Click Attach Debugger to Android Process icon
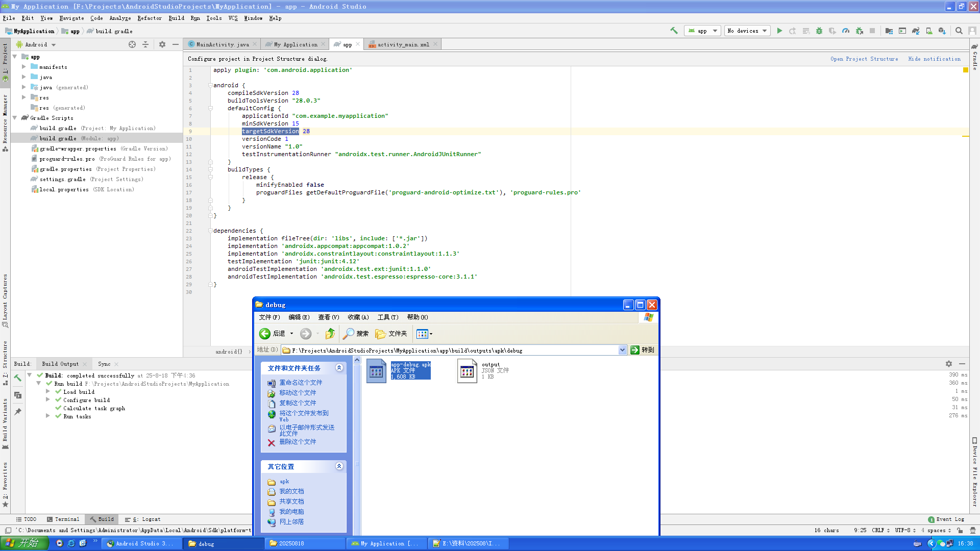Screen dimensions: 980x551 (860, 31)
